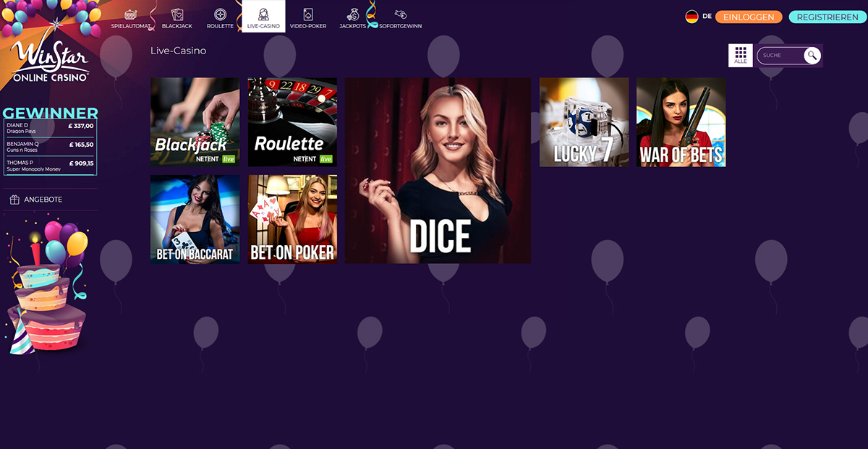Open the Jackpots money bag icon
This screenshot has width=868, height=449.
(x=353, y=14)
